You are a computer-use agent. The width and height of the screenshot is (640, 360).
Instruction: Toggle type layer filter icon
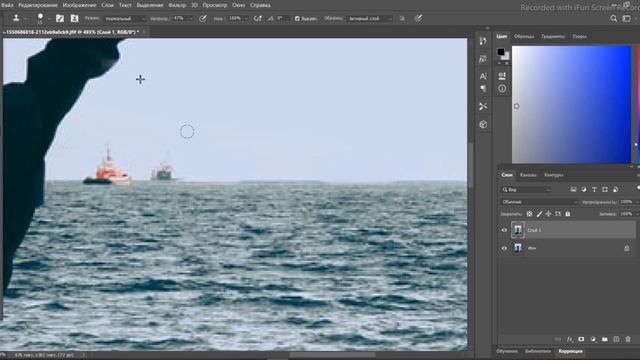point(594,190)
